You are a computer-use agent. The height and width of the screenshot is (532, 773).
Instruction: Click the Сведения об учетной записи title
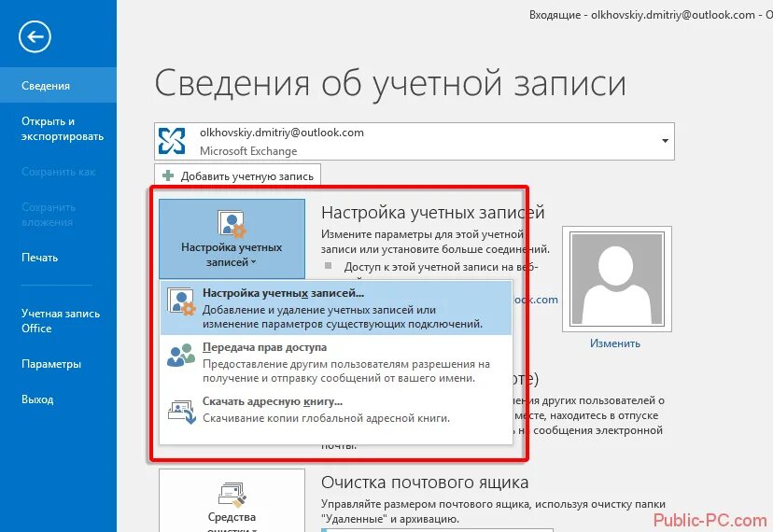390,84
